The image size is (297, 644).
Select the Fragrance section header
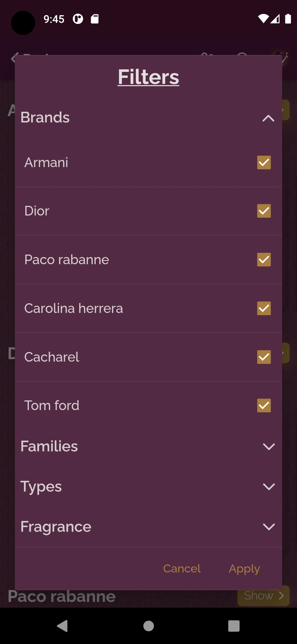coord(56,527)
